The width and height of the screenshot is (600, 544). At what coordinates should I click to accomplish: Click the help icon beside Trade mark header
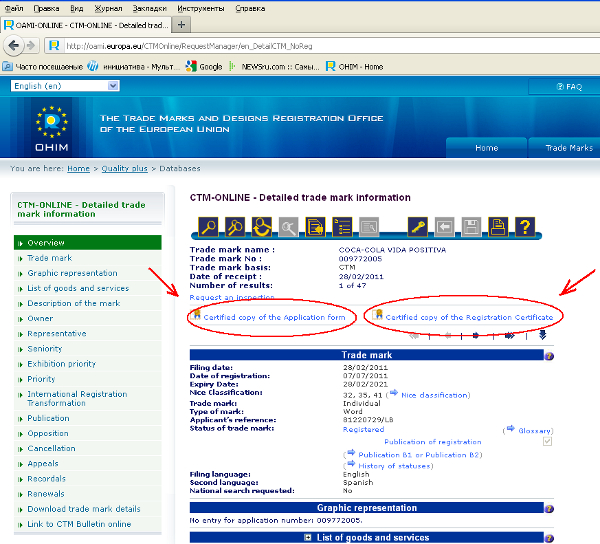tap(549, 355)
